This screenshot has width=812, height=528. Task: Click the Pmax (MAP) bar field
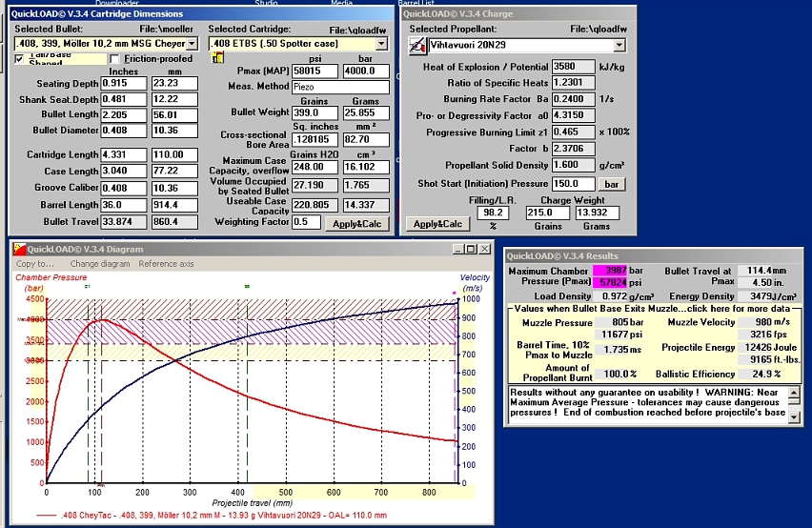click(366, 71)
